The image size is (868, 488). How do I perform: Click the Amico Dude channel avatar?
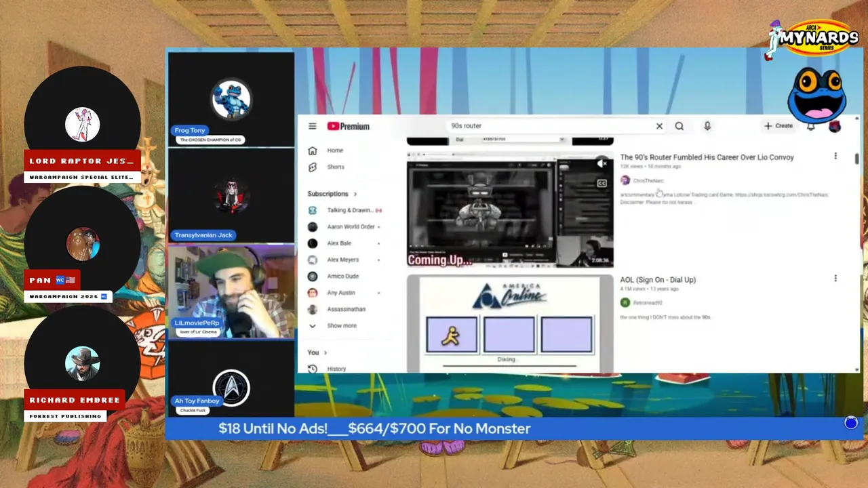[312, 276]
